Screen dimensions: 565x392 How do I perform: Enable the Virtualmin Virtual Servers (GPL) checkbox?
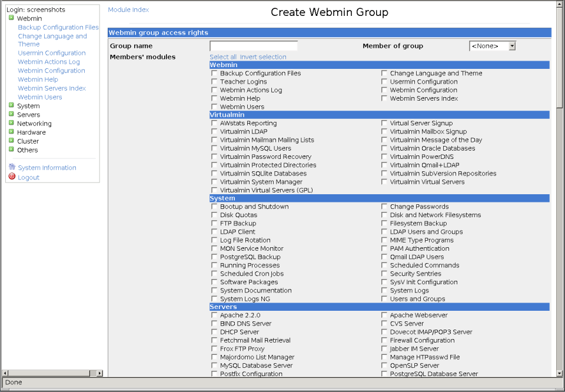tap(214, 190)
